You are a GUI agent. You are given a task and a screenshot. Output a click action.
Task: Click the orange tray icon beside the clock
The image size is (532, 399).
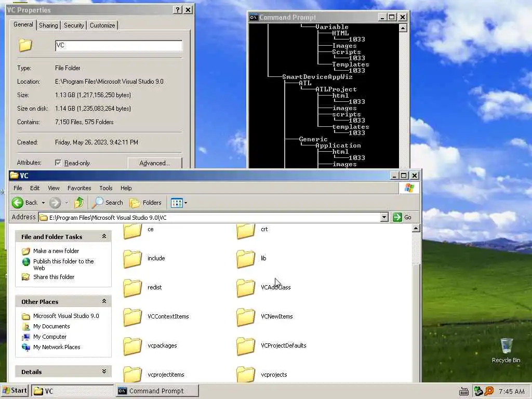(x=489, y=391)
